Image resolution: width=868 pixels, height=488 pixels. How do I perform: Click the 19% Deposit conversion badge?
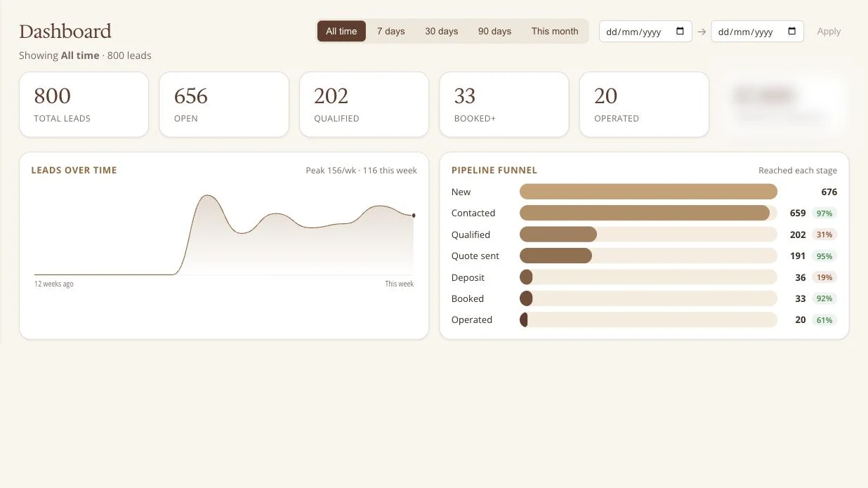click(x=824, y=277)
